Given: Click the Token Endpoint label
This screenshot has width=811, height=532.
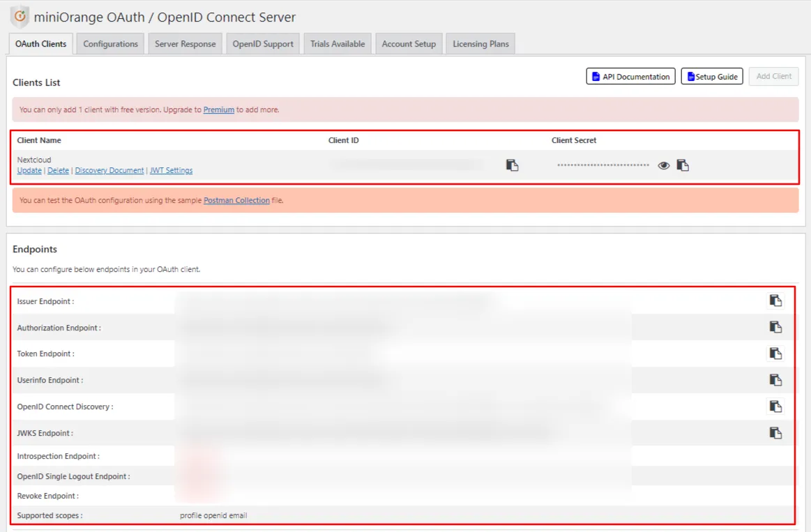Looking at the screenshot, I should click(45, 354).
